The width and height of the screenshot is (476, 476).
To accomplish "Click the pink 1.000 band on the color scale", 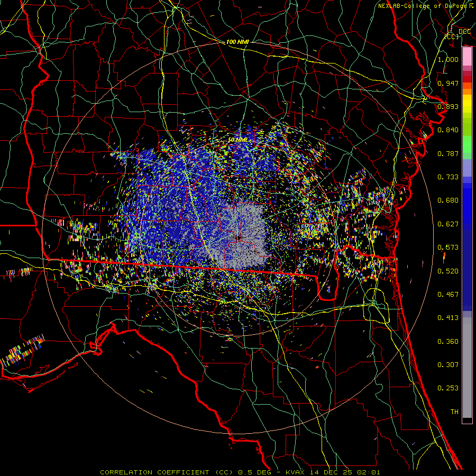I will (x=467, y=56).
